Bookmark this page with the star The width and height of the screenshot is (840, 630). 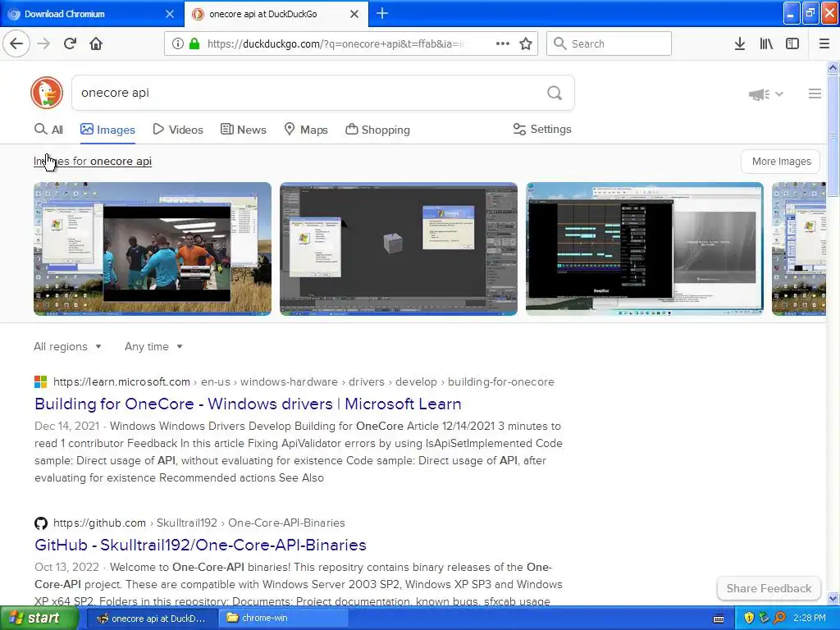[526, 44]
